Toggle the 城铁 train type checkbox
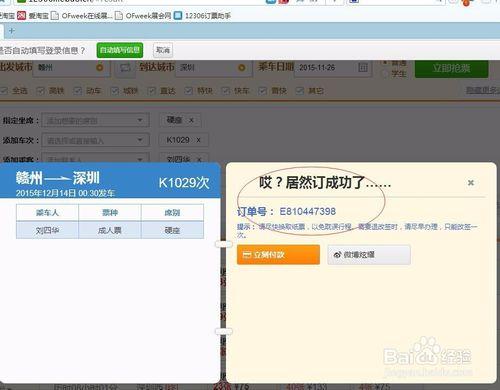500x390 pixels. (x=115, y=90)
